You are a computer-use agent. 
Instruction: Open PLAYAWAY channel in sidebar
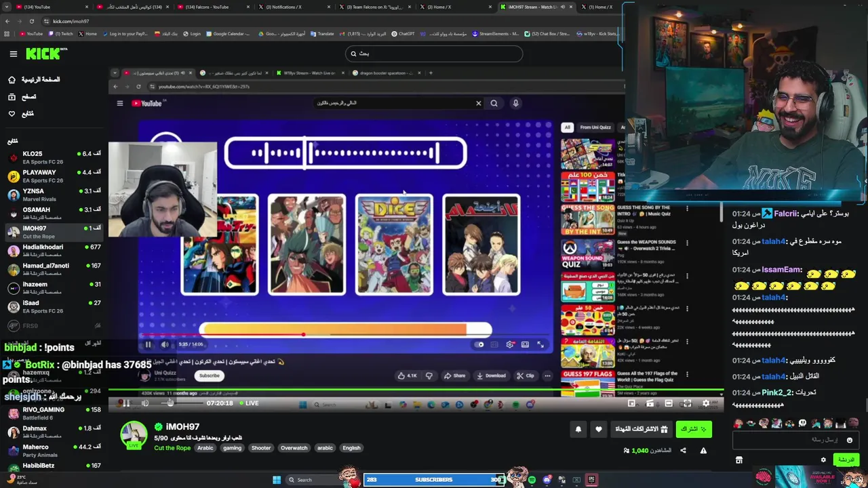click(54, 176)
